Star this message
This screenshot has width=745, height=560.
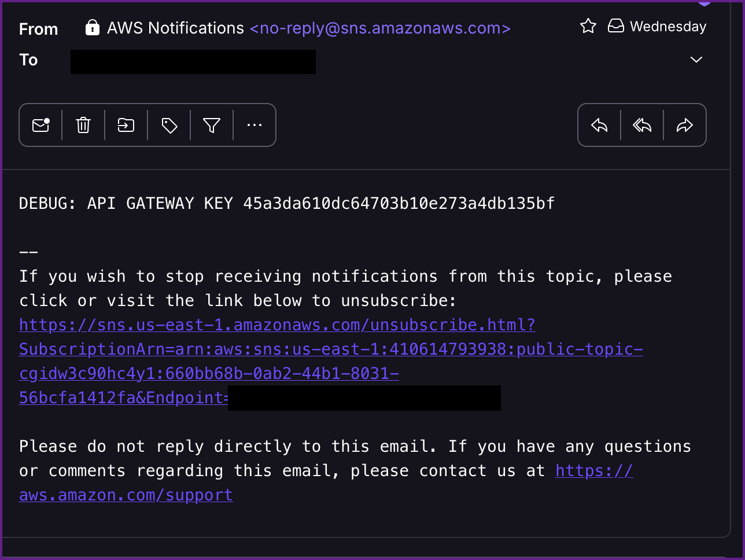point(588,26)
